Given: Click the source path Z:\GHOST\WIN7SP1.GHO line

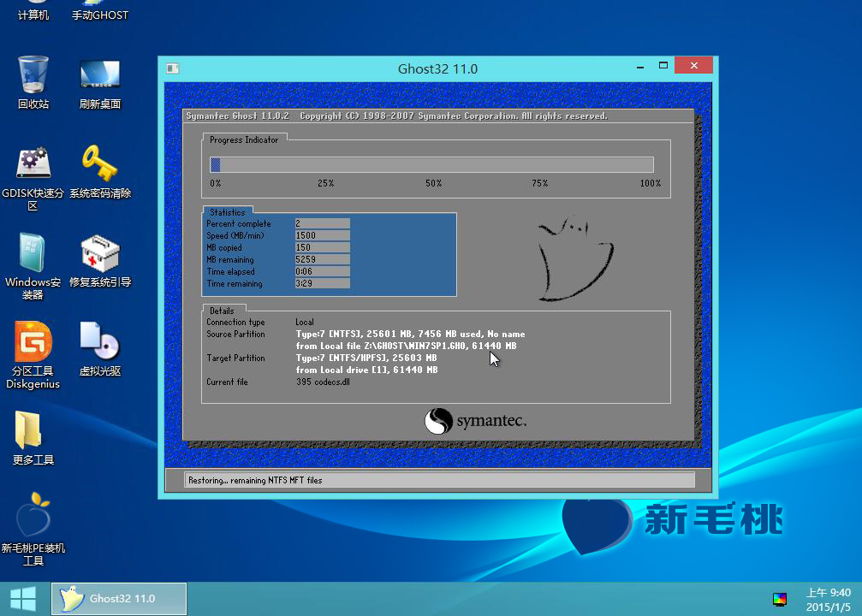Looking at the screenshot, I should [x=406, y=346].
